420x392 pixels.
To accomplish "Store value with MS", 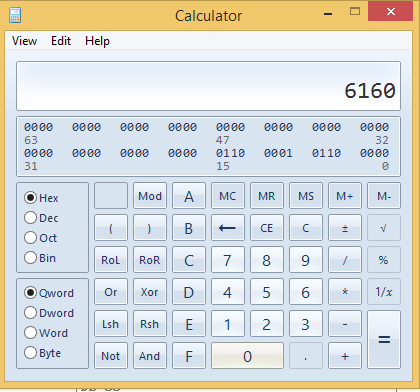I will point(306,196).
